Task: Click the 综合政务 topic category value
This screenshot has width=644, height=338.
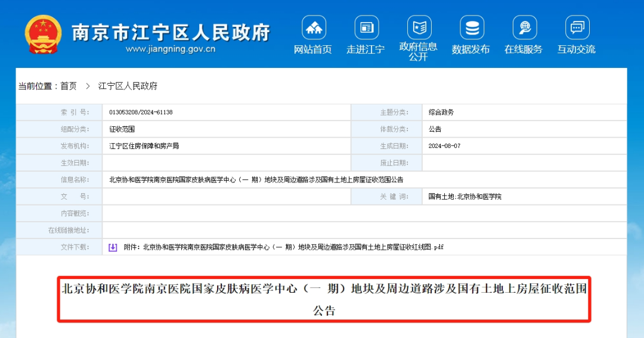Action: tap(441, 112)
